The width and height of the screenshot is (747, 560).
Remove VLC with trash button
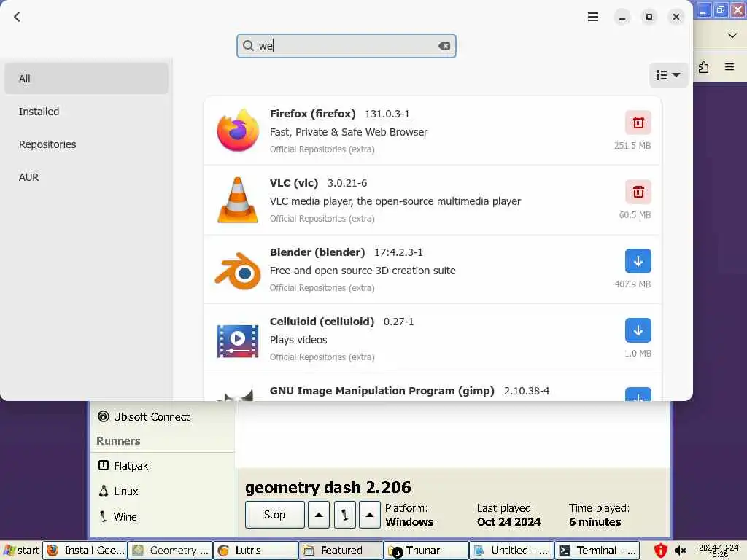pos(638,192)
